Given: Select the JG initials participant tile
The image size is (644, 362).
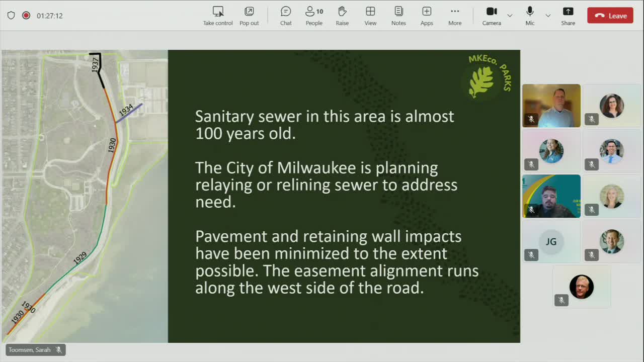Looking at the screenshot, I should tap(551, 241).
